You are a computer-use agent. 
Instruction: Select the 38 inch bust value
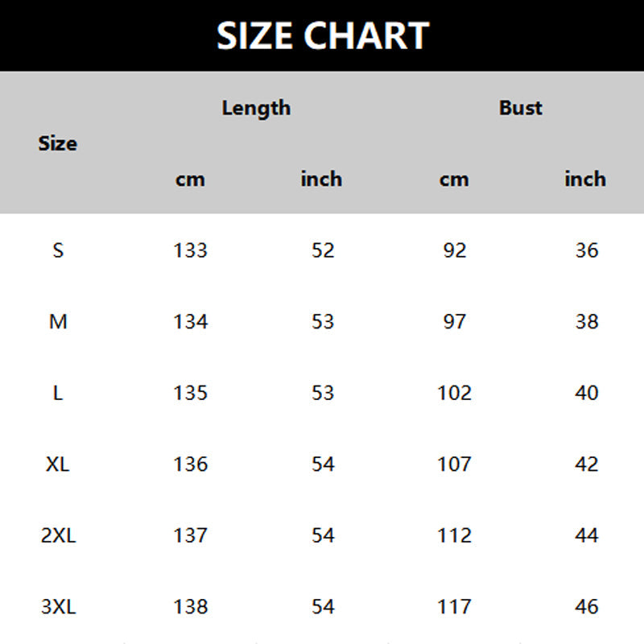click(587, 322)
